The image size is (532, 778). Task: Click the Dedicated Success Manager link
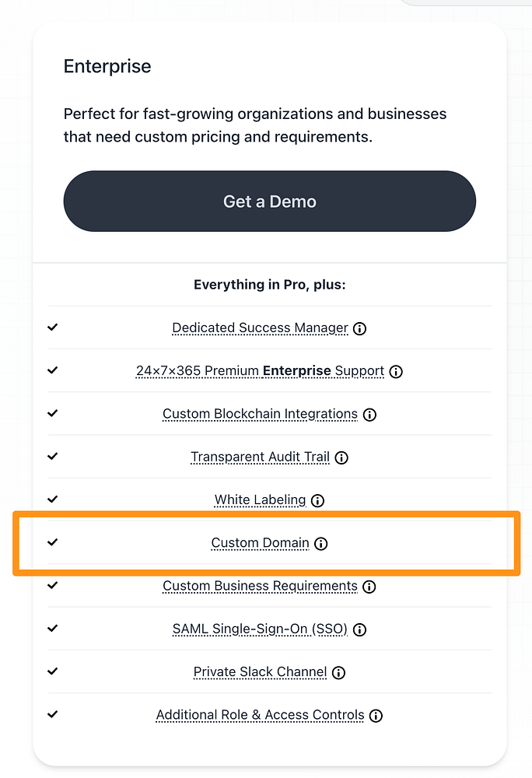point(260,328)
